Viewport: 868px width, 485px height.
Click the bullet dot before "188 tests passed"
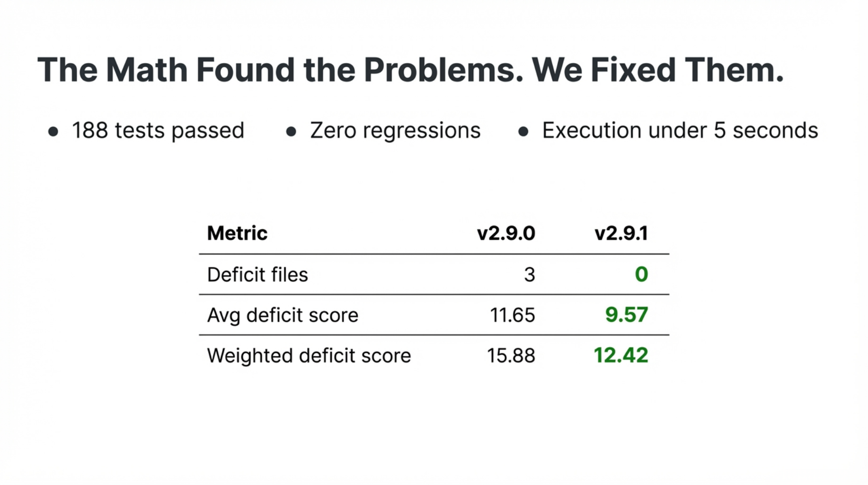(53, 132)
